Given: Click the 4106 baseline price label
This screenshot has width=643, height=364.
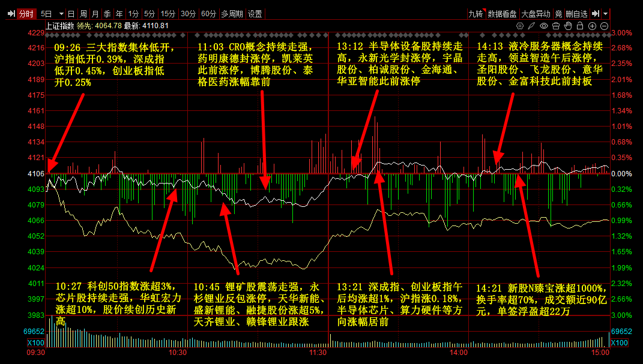Looking at the screenshot, I should pyautogui.click(x=36, y=174).
